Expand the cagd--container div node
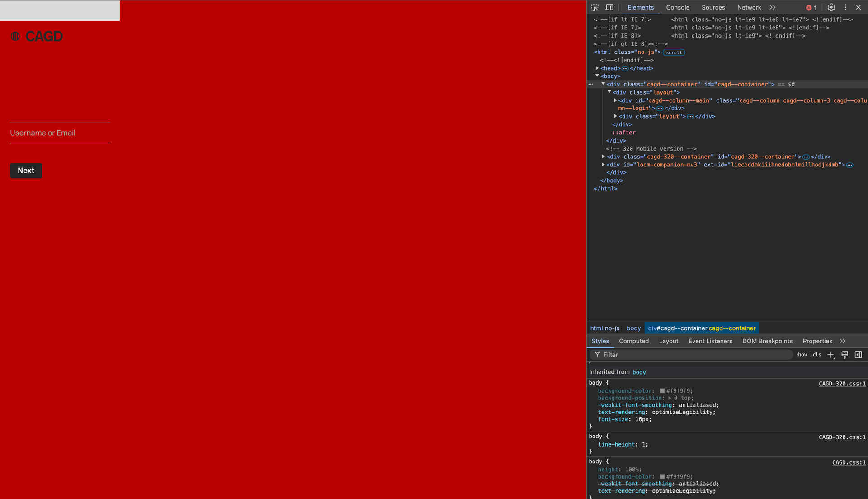This screenshot has width=868, height=499. [x=604, y=84]
